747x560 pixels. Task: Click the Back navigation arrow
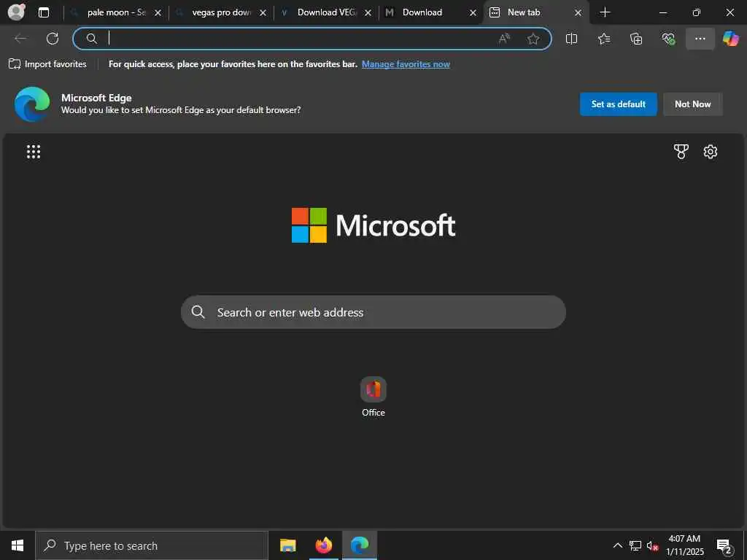(x=20, y=39)
